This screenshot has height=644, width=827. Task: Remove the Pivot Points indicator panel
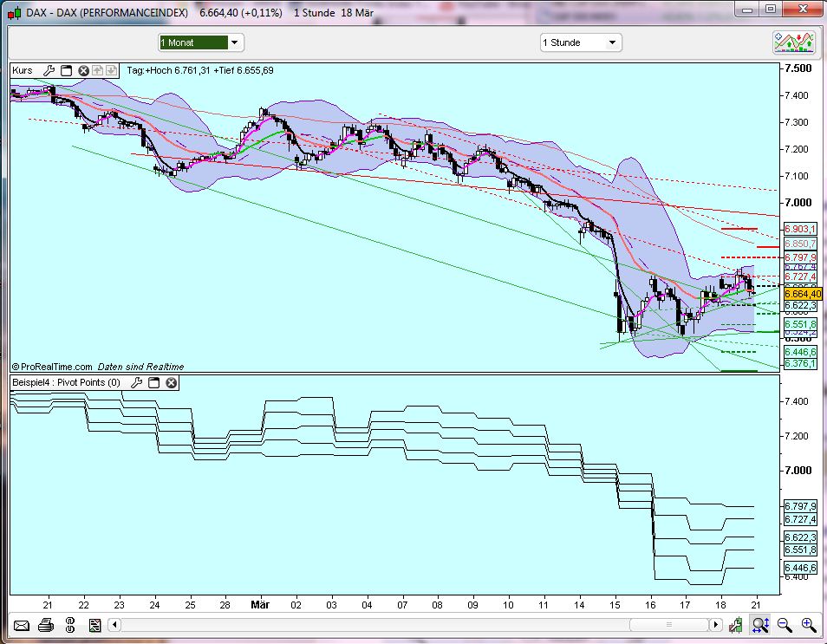(x=171, y=383)
